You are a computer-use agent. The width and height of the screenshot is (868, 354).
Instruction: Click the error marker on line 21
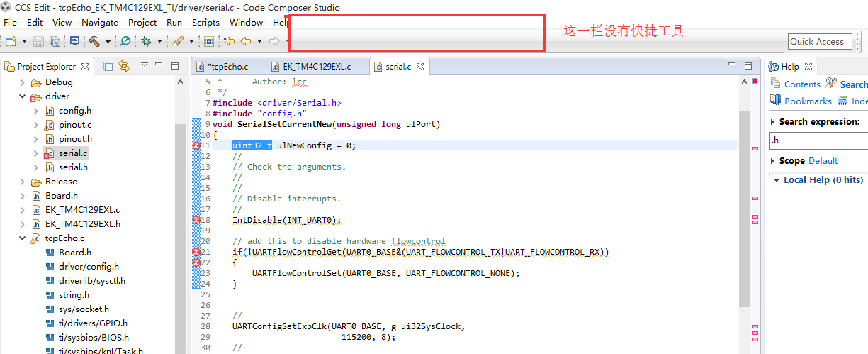coord(196,252)
